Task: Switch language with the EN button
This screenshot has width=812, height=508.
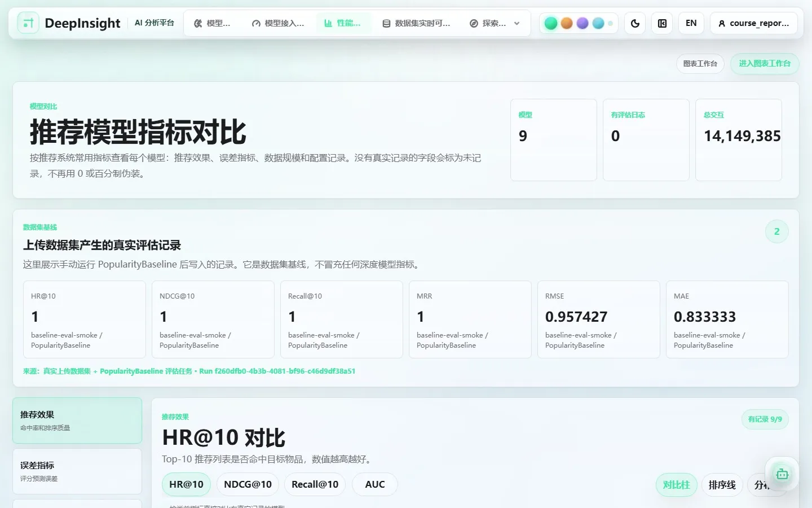Action: pos(691,23)
